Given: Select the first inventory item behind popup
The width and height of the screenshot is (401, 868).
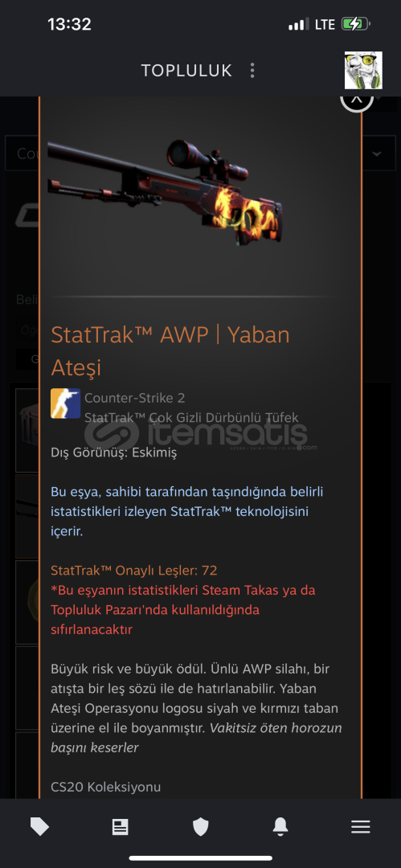Looking at the screenshot, I should tap(27, 431).
